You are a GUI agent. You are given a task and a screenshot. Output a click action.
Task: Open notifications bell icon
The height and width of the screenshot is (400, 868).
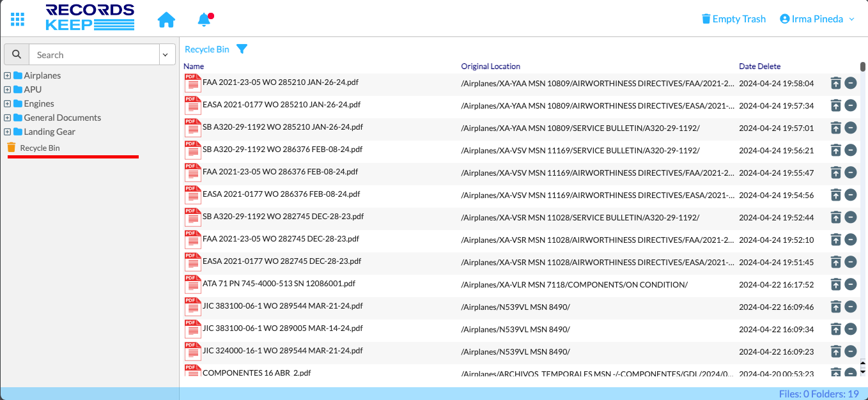tap(204, 20)
